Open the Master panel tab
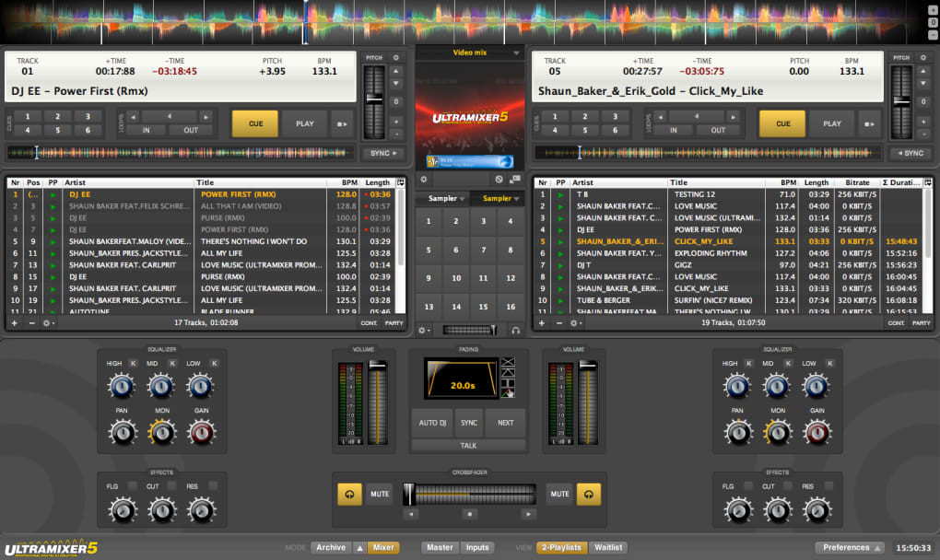 pos(440,547)
